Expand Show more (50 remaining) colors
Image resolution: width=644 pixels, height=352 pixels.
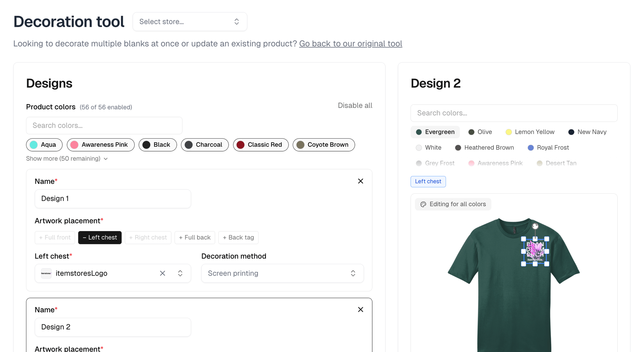67,159
